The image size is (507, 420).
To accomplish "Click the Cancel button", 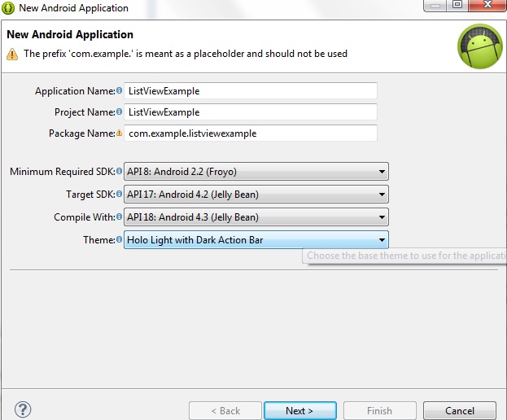I will (x=459, y=410).
